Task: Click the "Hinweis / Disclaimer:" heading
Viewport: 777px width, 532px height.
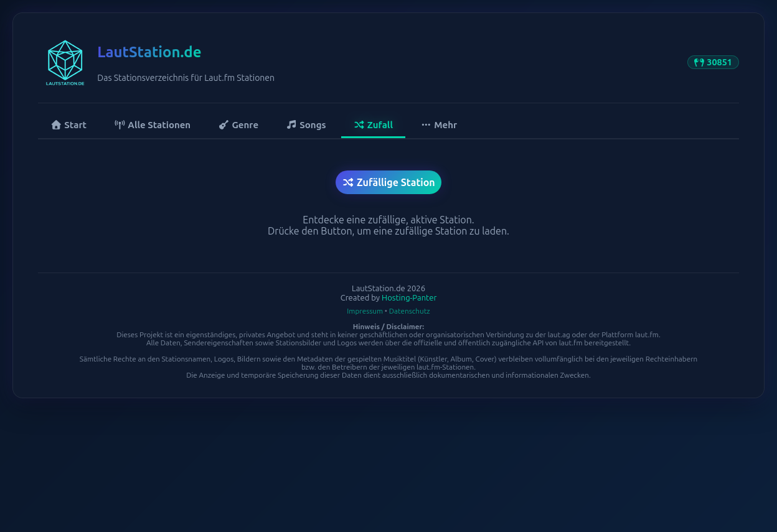Action: coord(388,327)
